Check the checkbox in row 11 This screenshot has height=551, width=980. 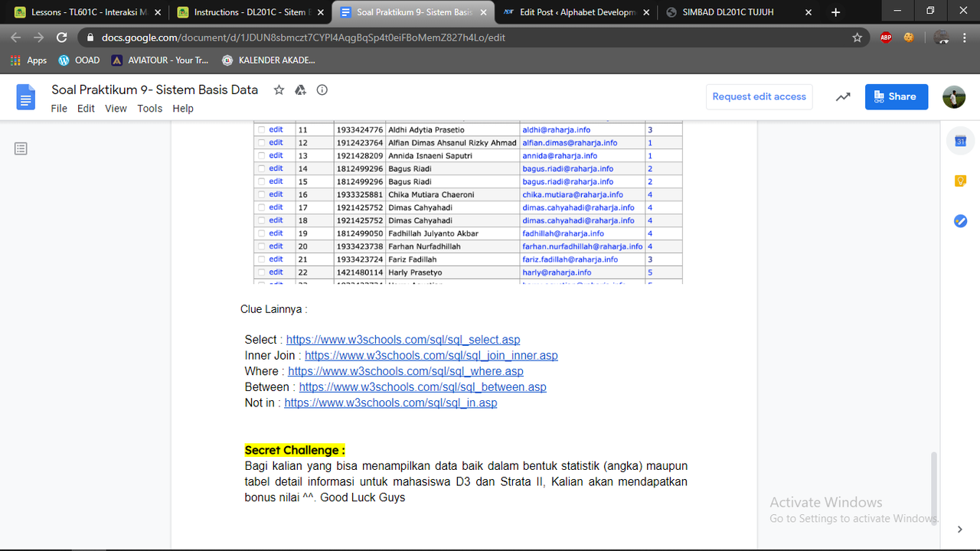(x=261, y=130)
